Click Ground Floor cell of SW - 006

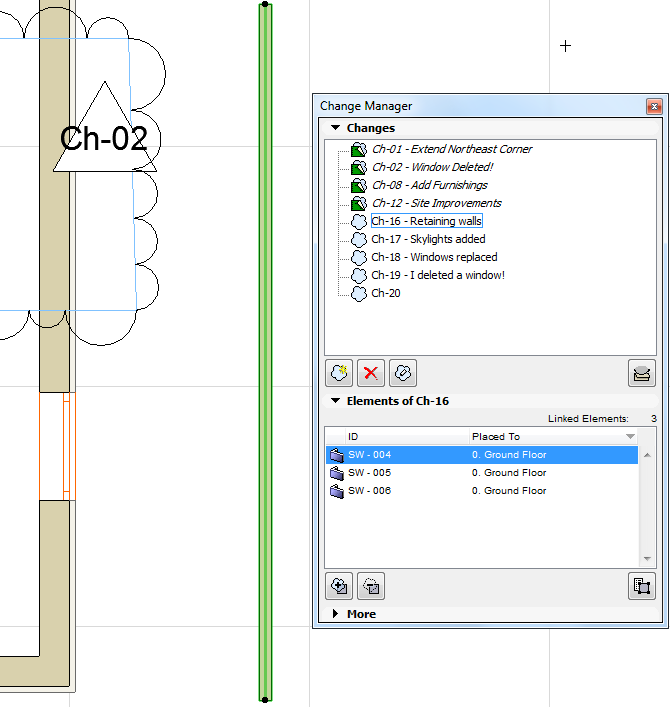coord(509,491)
